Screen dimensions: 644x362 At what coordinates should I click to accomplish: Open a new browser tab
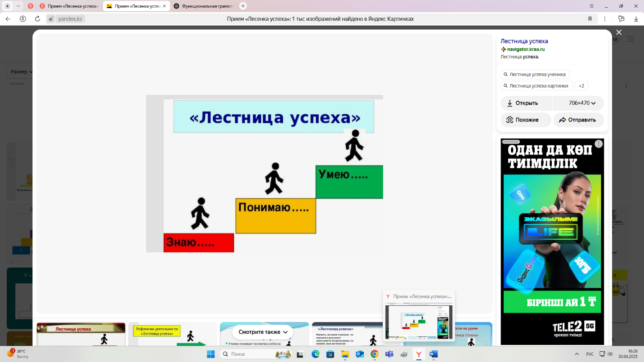243,6
